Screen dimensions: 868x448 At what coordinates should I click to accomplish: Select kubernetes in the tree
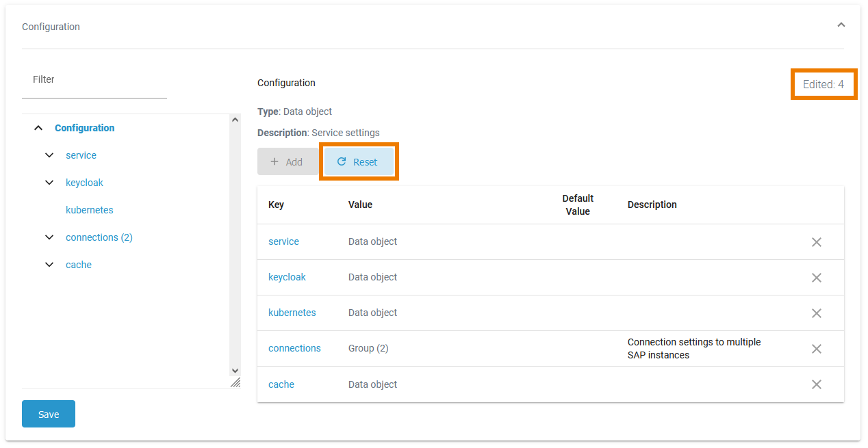(90, 210)
